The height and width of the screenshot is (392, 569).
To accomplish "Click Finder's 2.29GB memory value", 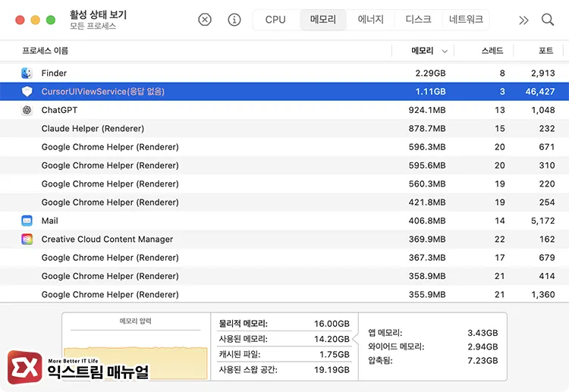I will pos(430,74).
